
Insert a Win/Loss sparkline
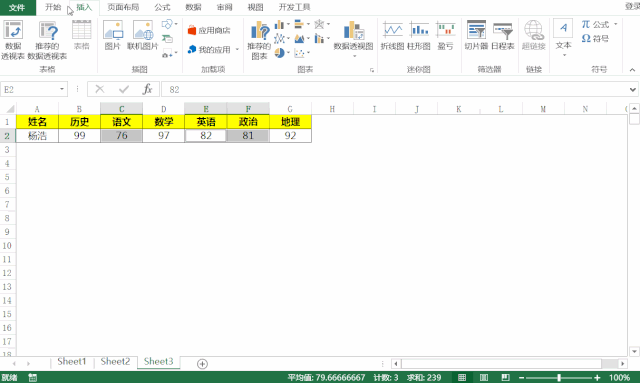click(x=445, y=35)
